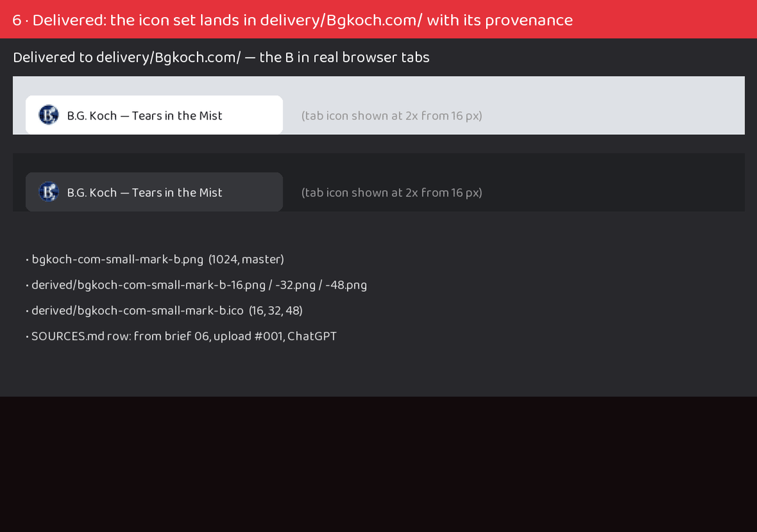This screenshot has height=532, width=757.
Task: Click the B favicon in the dark browser tab
Action: [x=48, y=192]
